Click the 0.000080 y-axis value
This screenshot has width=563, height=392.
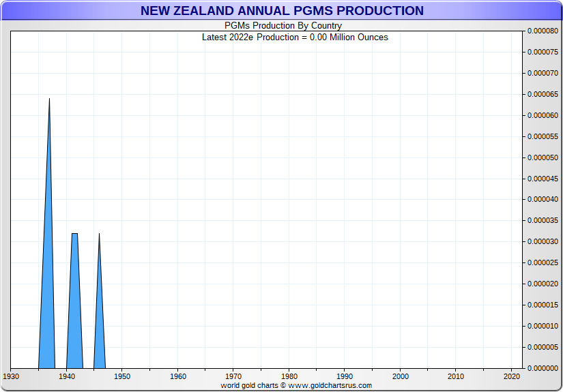(x=543, y=31)
